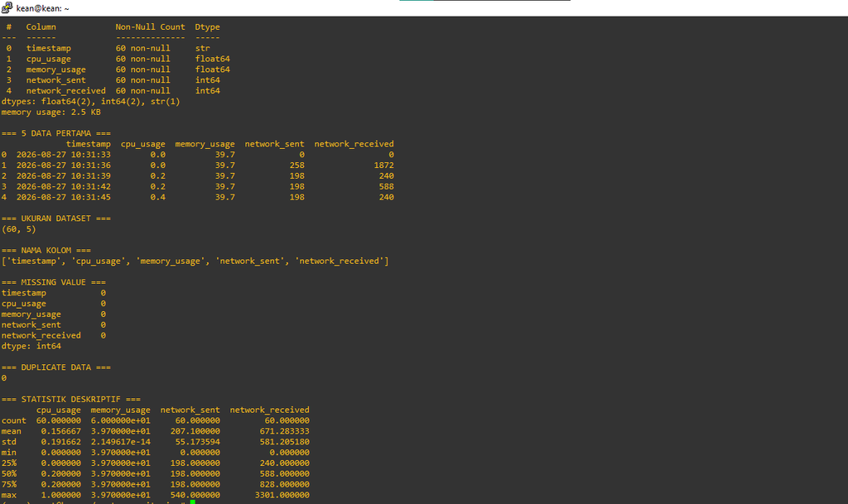Select the cpu_usage value "0.4"
The height and width of the screenshot is (504, 848).
point(158,197)
